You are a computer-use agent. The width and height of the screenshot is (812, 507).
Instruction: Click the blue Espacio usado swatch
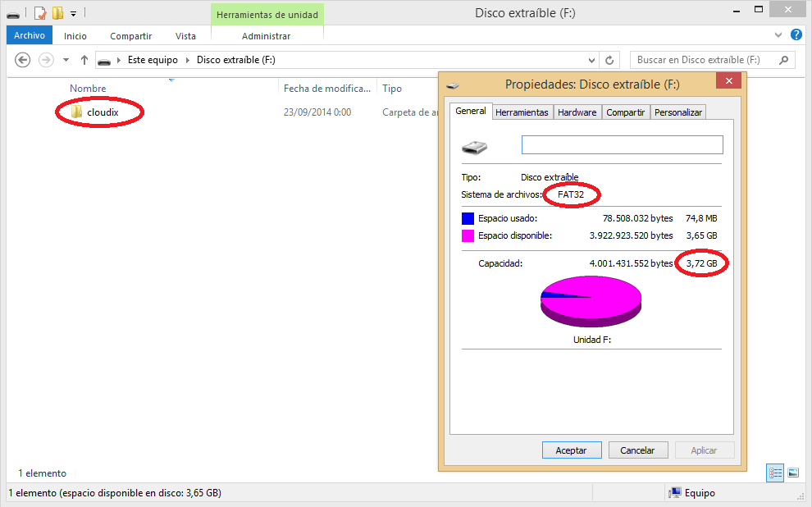(468, 218)
